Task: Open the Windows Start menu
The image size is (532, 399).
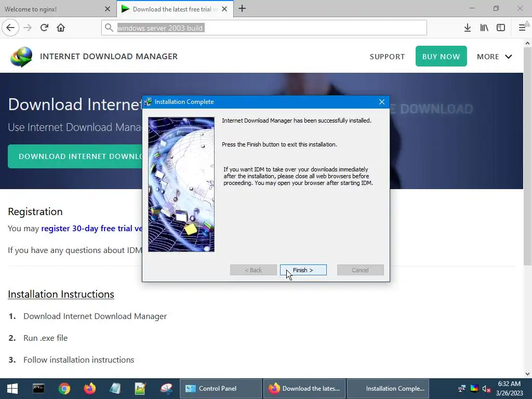Action: (12, 389)
